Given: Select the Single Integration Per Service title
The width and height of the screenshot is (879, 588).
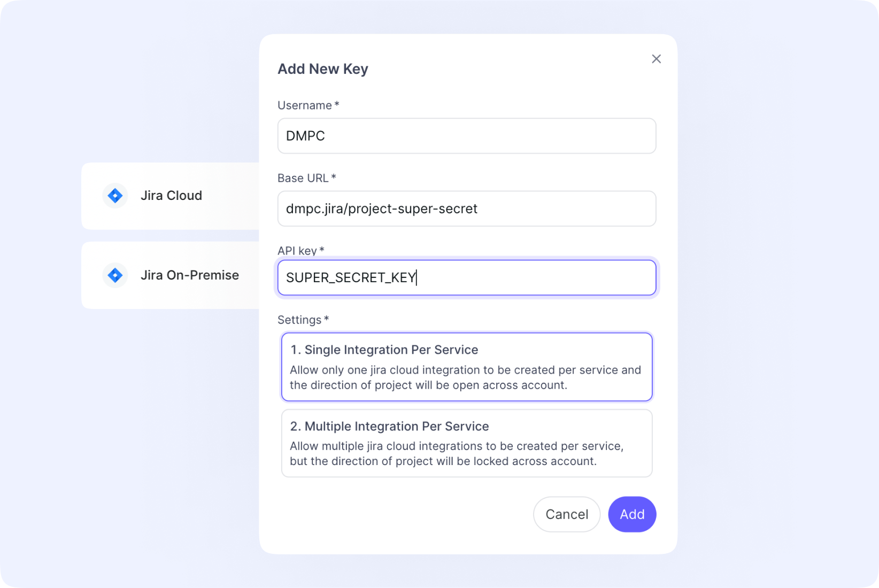Looking at the screenshot, I should click(384, 350).
